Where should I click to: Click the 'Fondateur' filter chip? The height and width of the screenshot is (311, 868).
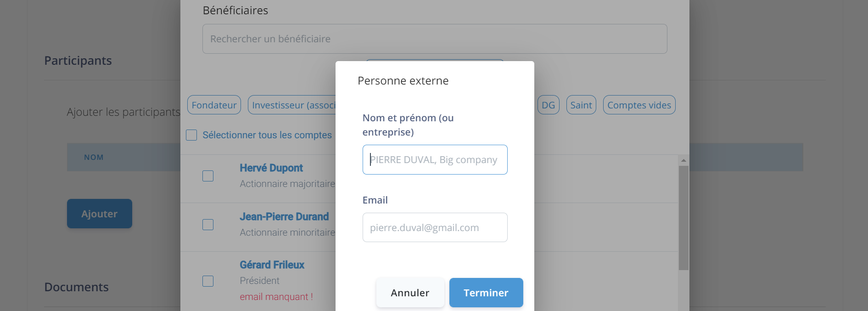click(x=214, y=105)
